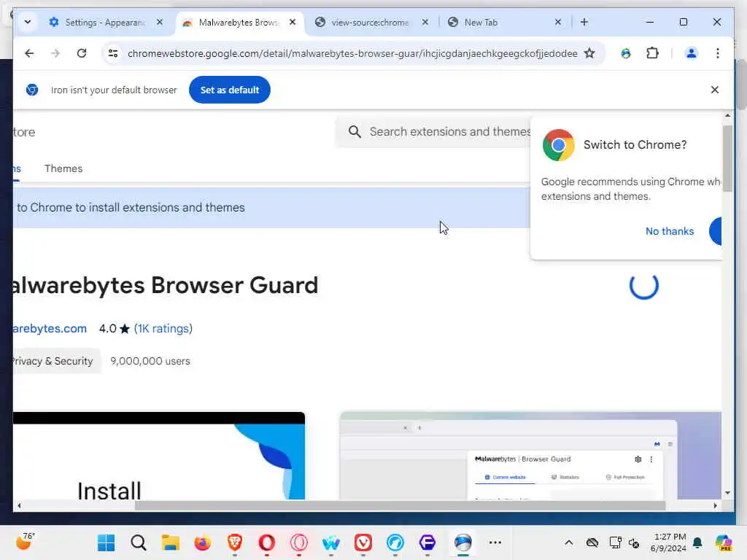Click the magnifier icon in store search
This screenshot has width=747, height=560.
pyautogui.click(x=355, y=131)
